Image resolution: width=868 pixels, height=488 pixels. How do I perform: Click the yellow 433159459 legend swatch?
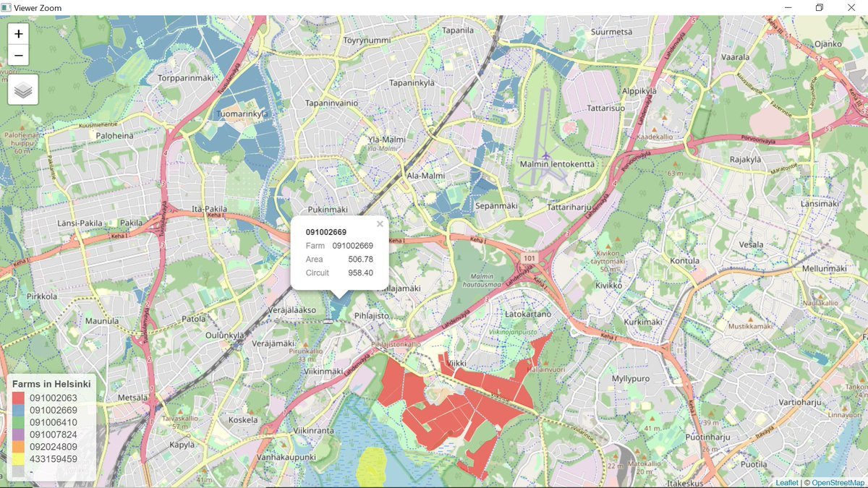[x=19, y=459]
